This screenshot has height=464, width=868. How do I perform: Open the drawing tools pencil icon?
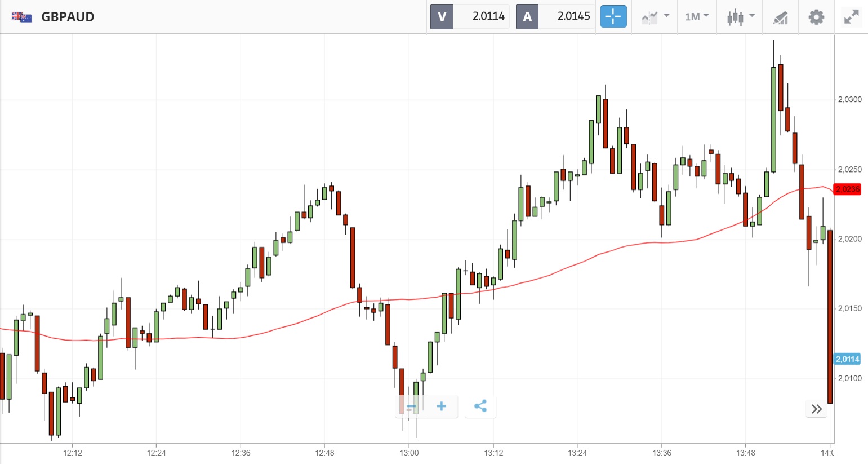(x=780, y=17)
